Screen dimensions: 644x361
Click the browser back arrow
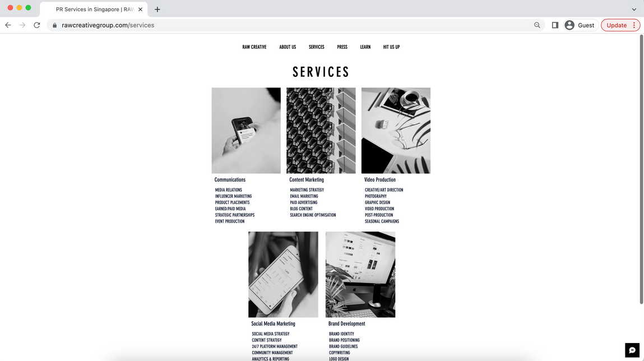[x=8, y=25]
